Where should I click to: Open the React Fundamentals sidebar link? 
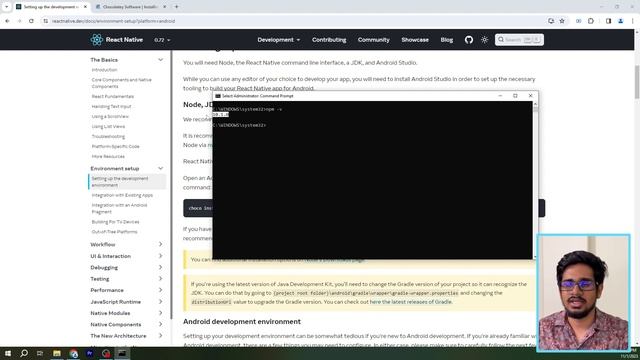coord(113,96)
